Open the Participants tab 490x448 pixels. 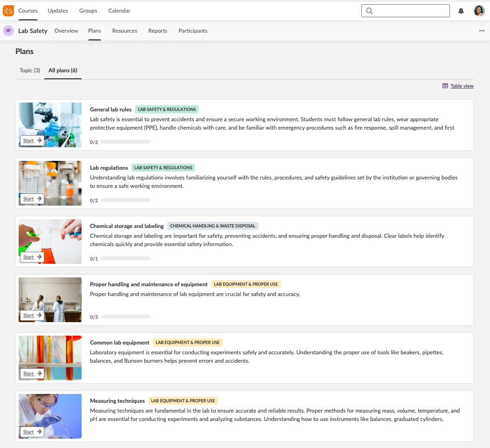pyautogui.click(x=193, y=31)
